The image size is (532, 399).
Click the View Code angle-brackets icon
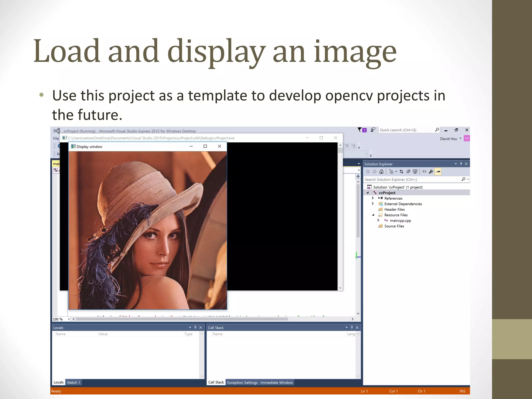424,171
